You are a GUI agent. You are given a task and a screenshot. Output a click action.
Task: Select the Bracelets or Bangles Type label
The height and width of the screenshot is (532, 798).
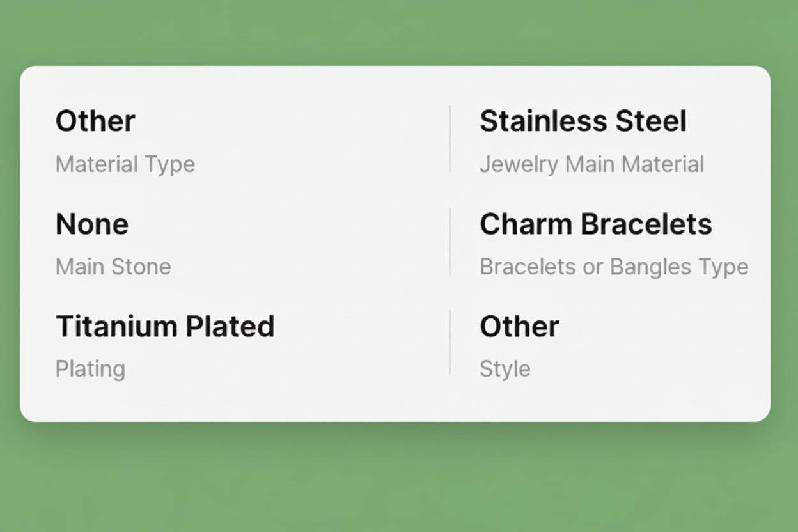[x=614, y=267]
